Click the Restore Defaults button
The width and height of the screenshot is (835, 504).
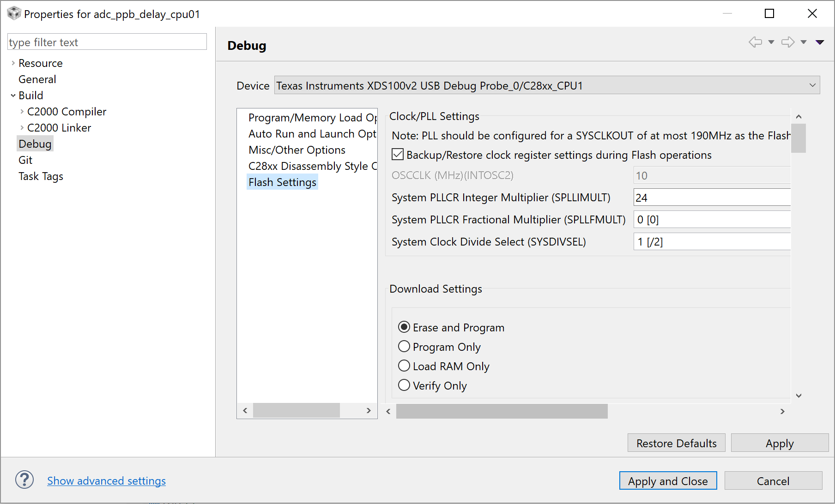(x=676, y=443)
